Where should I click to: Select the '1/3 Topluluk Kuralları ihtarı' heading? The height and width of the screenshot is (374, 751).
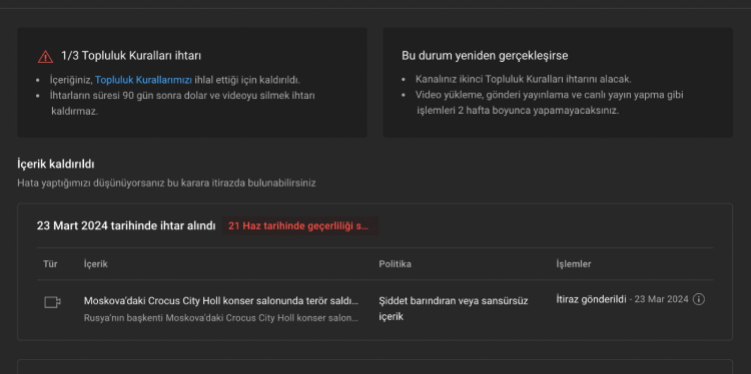pyautogui.click(x=131, y=56)
